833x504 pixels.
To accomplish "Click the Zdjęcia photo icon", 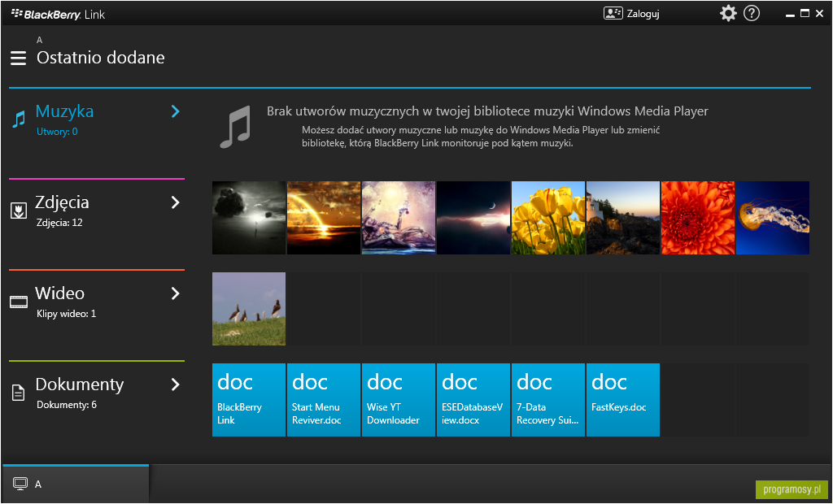I will point(19,211).
